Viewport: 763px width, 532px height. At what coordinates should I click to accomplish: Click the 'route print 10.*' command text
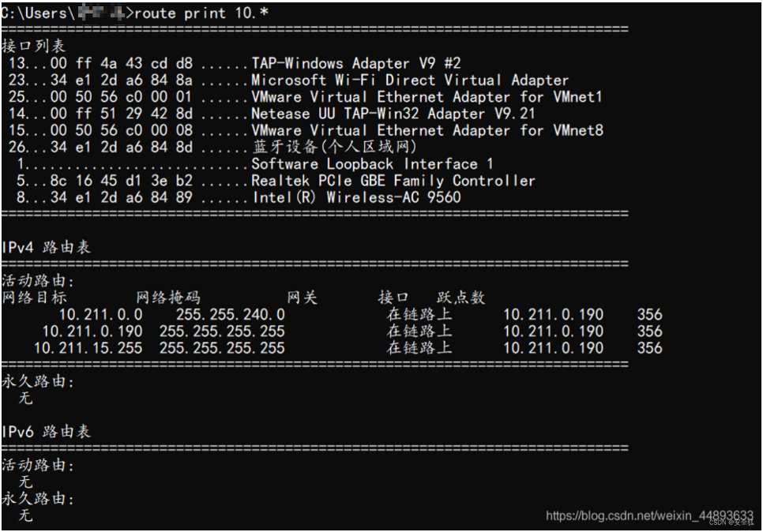coord(201,13)
